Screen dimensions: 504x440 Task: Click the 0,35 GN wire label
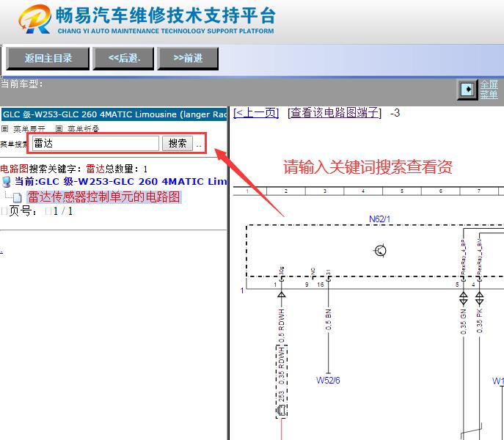pos(463,321)
